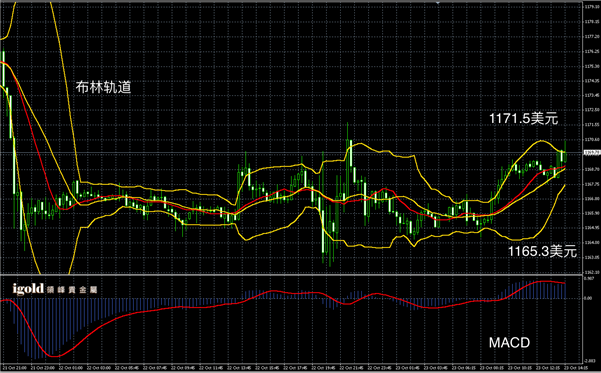Select the highlighted current price tag on axis
601x373 pixels.
591,153
